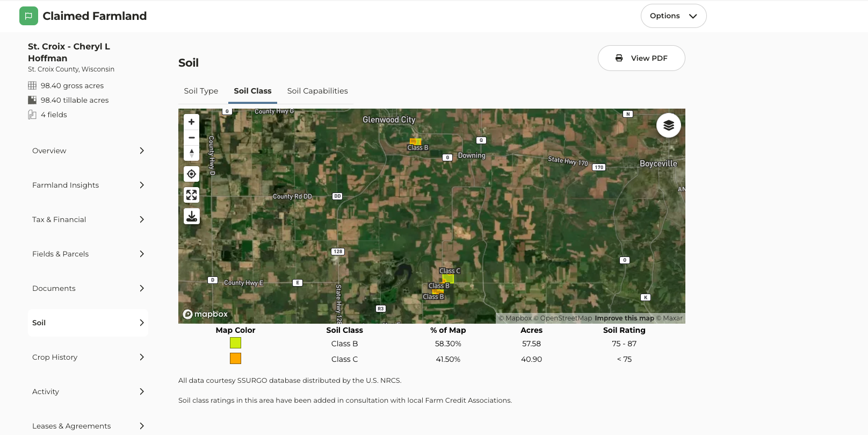The height and width of the screenshot is (435, 868).
Task: Click the 'St. Croix County, Wisconsin' text
Action: (71, 69)
